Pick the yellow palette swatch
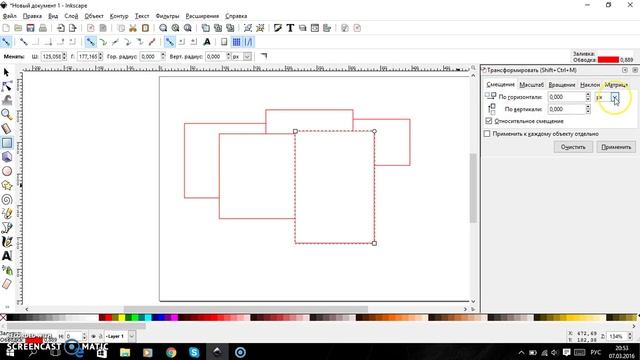Viewport: 640px width, 360px height. click(122, 318)
